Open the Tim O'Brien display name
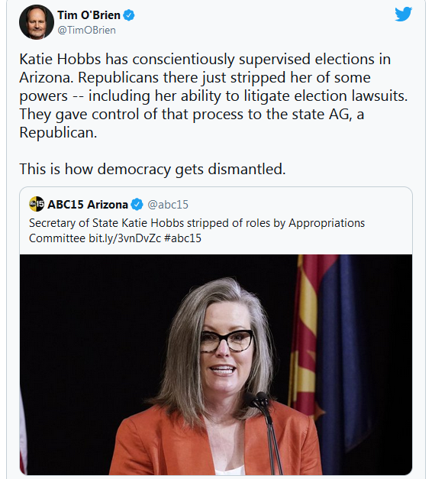 [x=89, y=15]
